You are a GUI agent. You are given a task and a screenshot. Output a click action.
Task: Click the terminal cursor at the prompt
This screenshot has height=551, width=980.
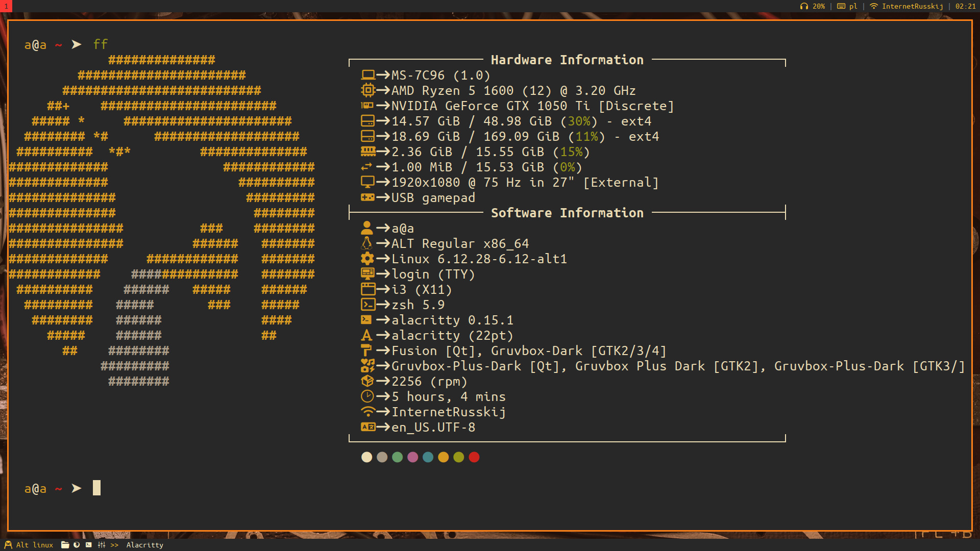tap(96, 488)
